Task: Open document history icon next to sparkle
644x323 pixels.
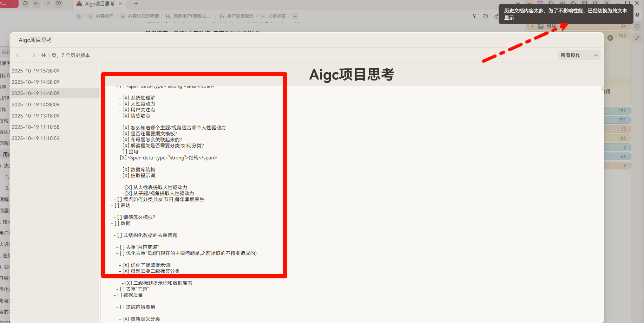Action: coord(486,16)
